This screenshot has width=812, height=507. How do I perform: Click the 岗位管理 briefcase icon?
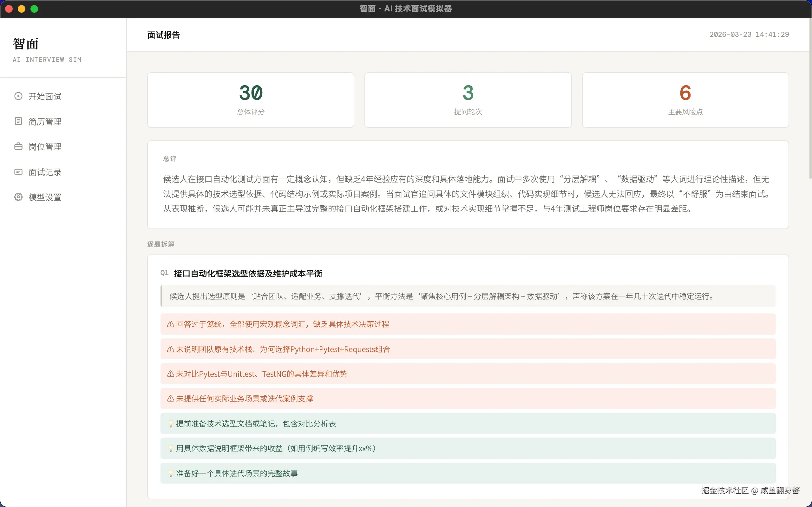(18, 146)
